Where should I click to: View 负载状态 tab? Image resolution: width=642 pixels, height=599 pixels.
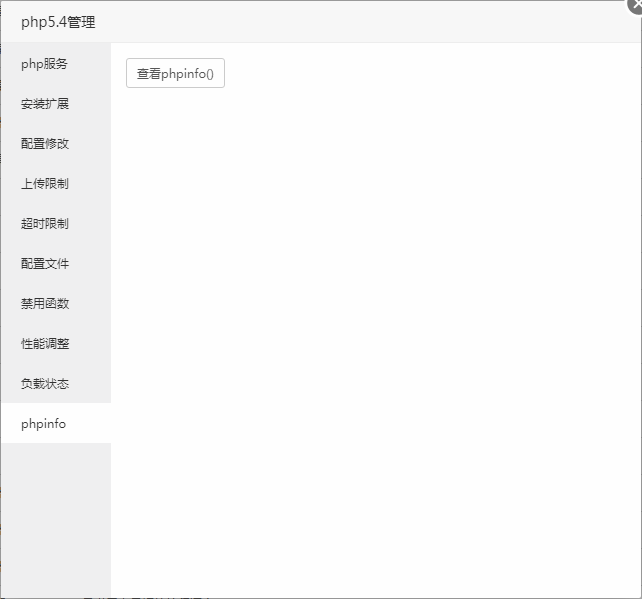56,383
